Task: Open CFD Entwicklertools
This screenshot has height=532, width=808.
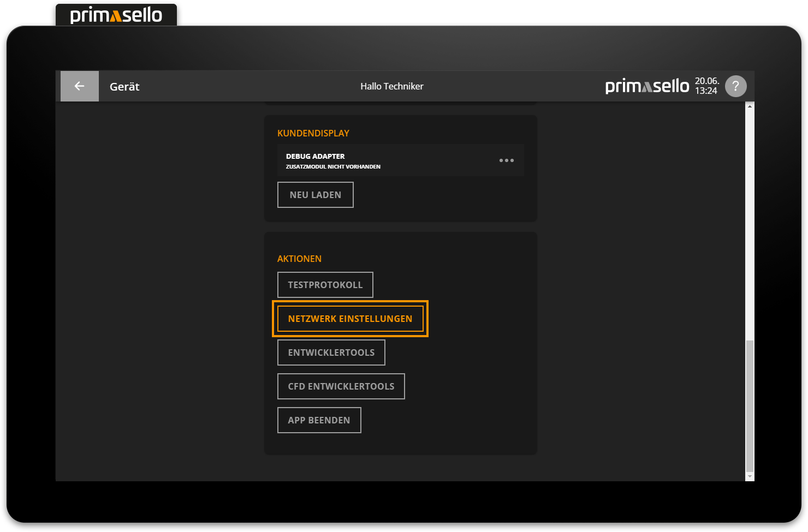Action: click(x=341, y=386)
